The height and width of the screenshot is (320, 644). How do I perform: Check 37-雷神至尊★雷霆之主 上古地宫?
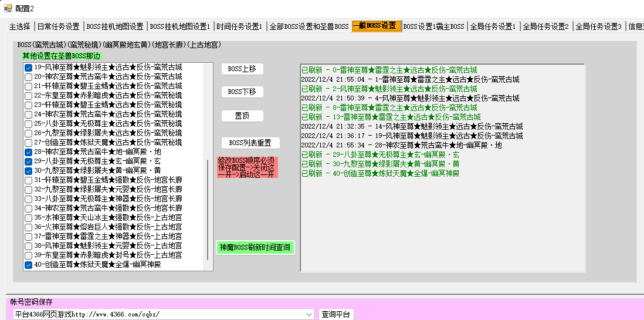28,237
